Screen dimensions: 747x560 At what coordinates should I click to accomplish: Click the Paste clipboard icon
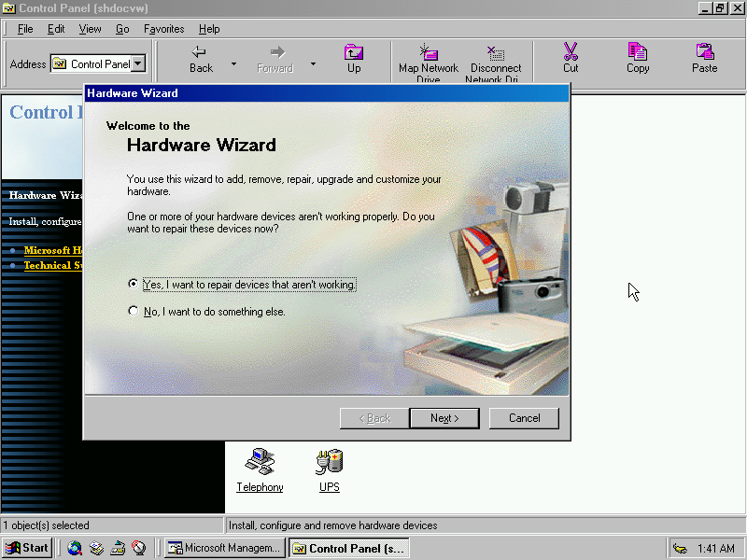click(705, 52)
